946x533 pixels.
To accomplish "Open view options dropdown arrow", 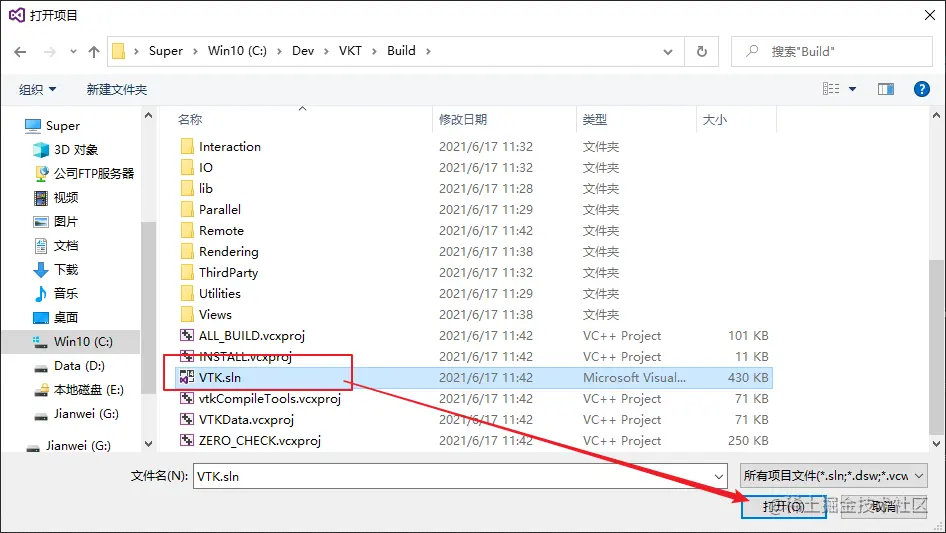I will 852,89.
